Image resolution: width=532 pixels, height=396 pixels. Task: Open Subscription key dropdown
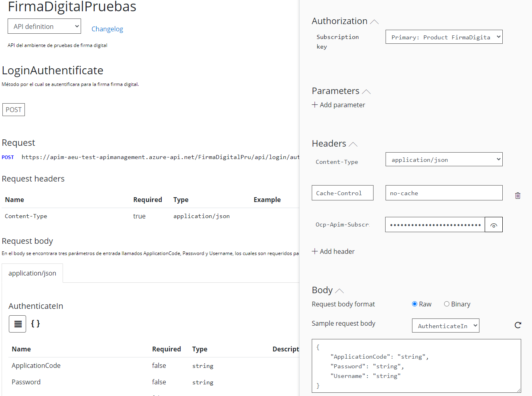pyautogui.click(x=444, y=37)
